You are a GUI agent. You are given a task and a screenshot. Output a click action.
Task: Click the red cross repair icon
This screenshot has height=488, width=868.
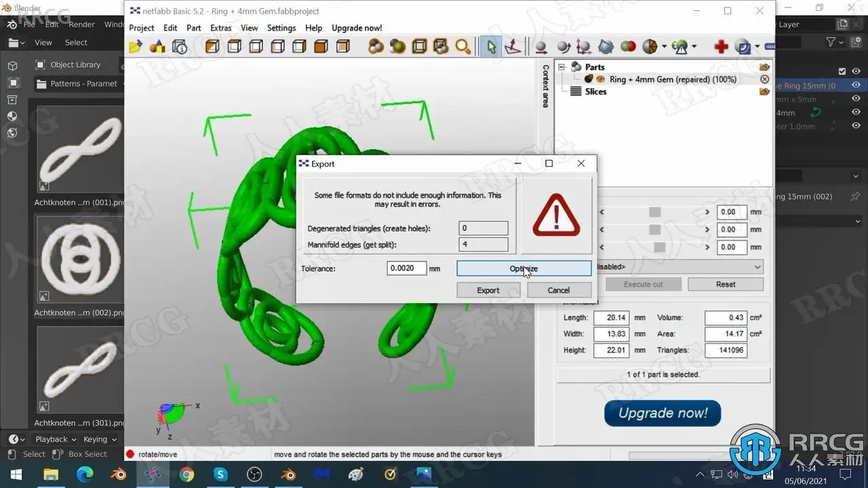point(722,47)
